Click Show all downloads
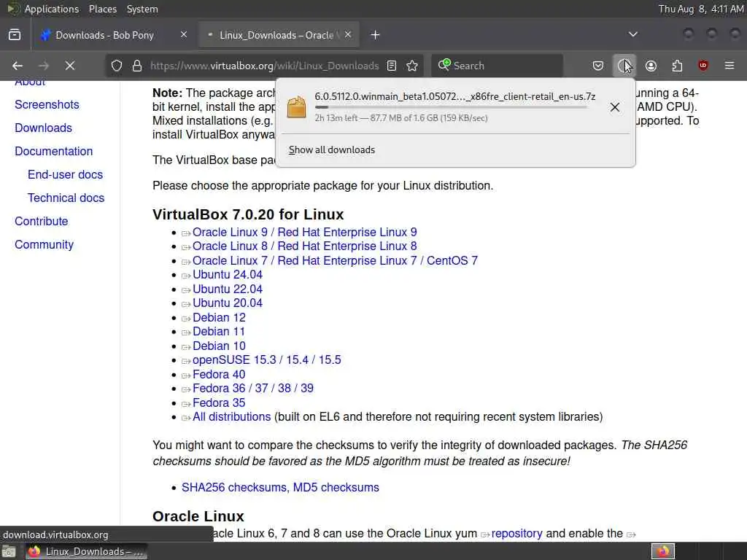 click(x=332, y=150)
